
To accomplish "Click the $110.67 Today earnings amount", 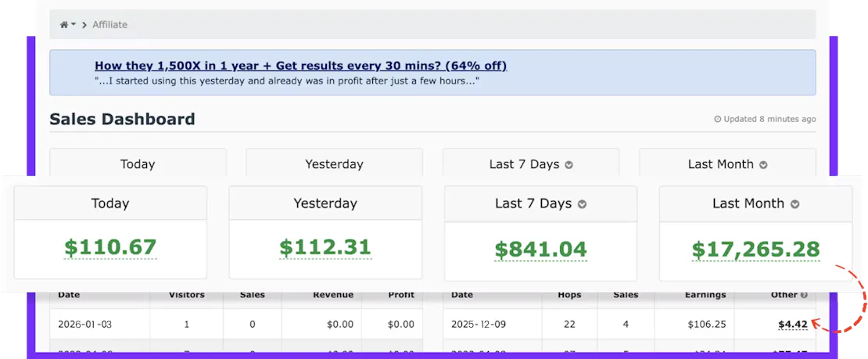I will (110, 248).
